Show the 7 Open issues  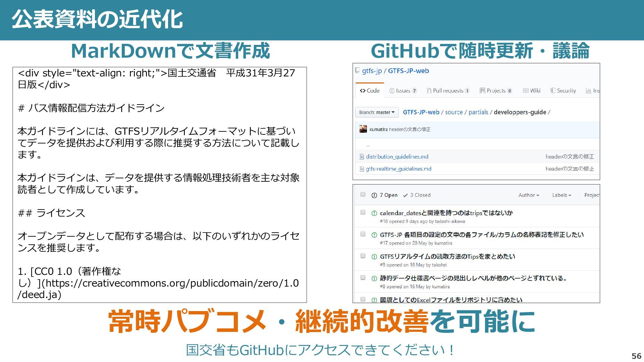pos(385,195)
